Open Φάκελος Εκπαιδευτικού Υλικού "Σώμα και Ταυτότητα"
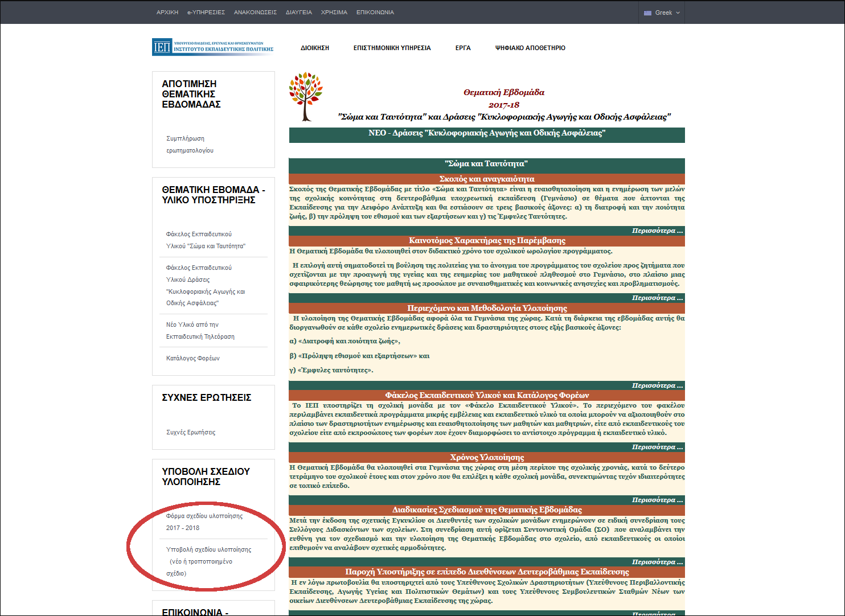 206,240
